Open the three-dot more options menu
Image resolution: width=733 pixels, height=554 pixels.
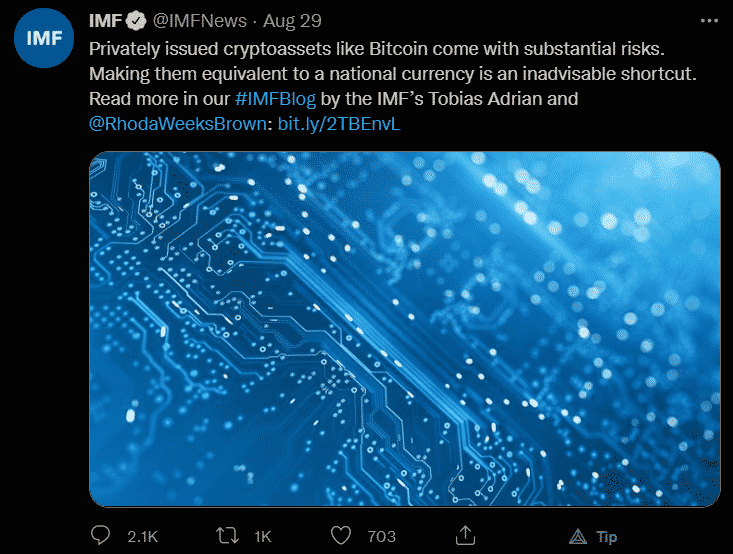point(709,21)
